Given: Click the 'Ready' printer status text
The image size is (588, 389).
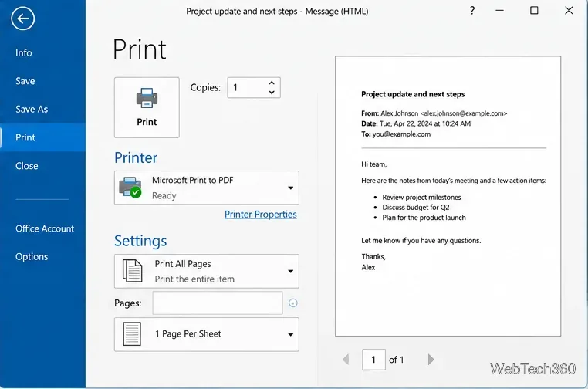Looking at the screenshot, I should point(164,195).
